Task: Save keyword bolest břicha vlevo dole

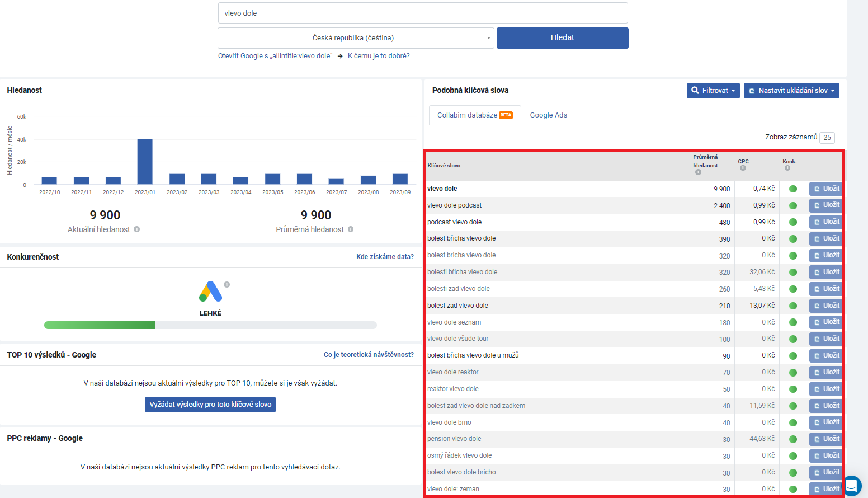Action: pyautogui.click(x=826, y=238)
